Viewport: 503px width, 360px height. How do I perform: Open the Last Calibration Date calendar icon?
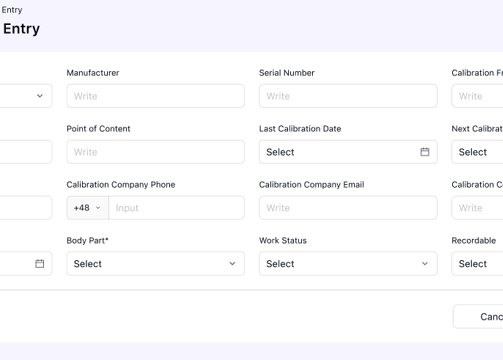[425, 152]
